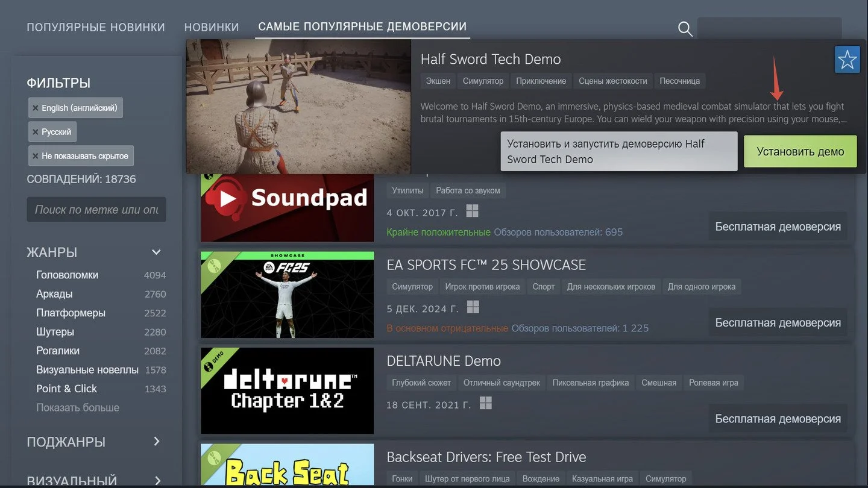Click the Windows icon on the Soundpad row
The image size is (868, 488).
(473, 211)
